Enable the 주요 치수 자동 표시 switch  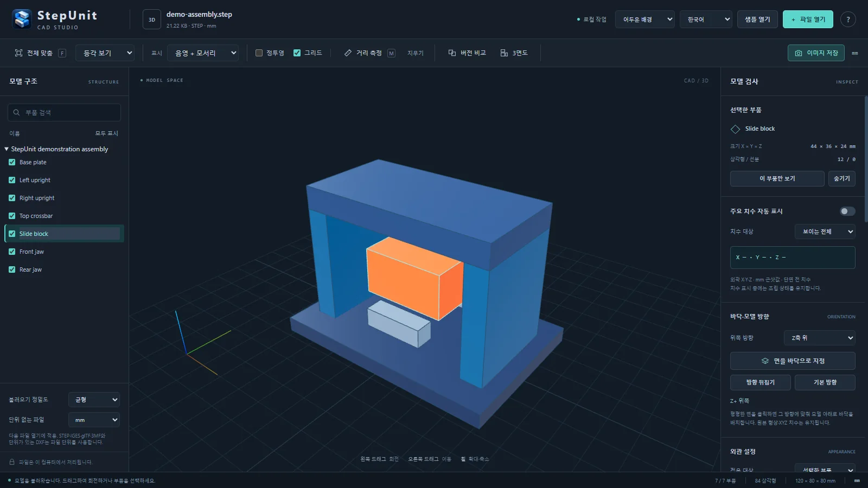[847, 211]
